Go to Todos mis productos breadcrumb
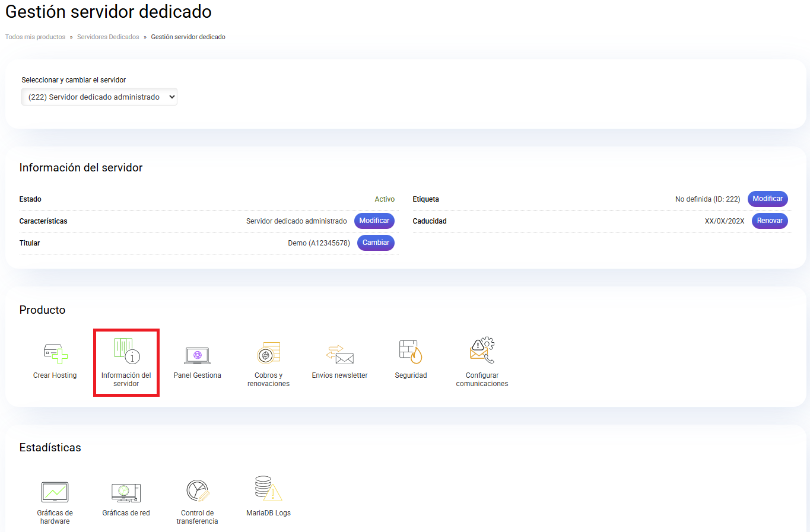810x532 pixels. [35, 37]
